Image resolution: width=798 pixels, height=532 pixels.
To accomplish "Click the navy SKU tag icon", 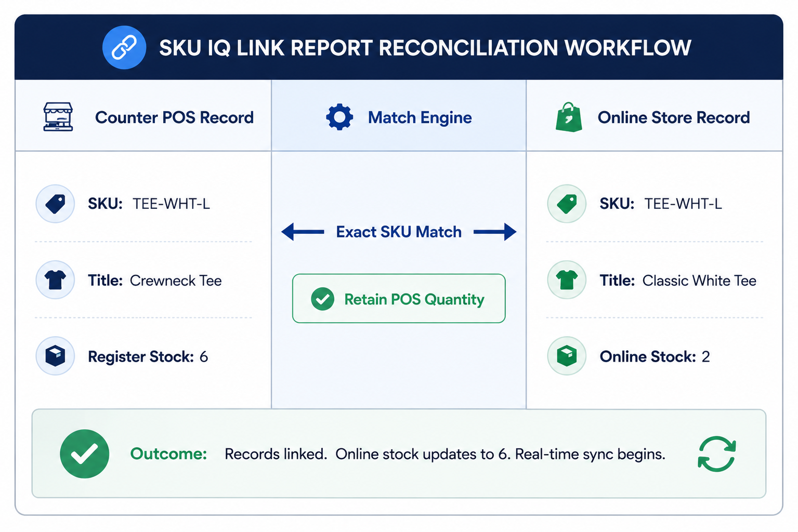I will (x=55, y=204).
